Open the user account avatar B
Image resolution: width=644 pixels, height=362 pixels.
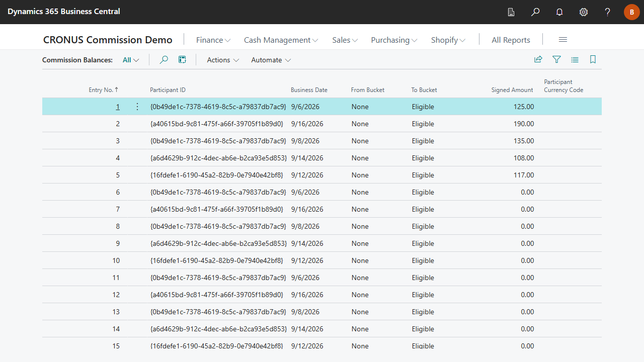tap(632, 12)
